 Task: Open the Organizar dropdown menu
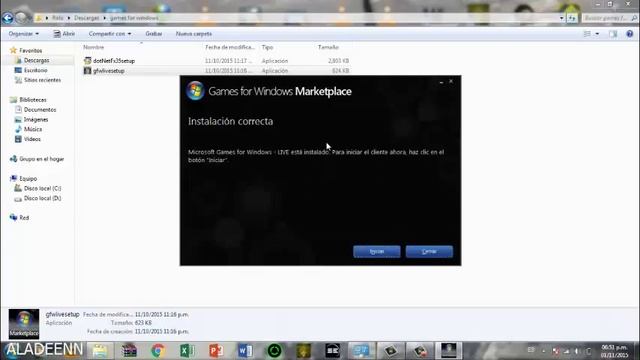[x=24, y=34]
